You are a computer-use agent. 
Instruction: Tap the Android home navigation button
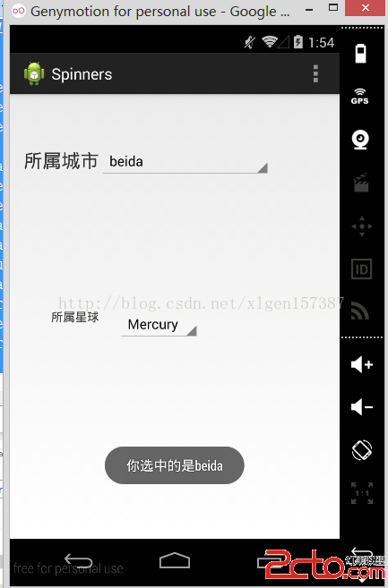(175, 560)
